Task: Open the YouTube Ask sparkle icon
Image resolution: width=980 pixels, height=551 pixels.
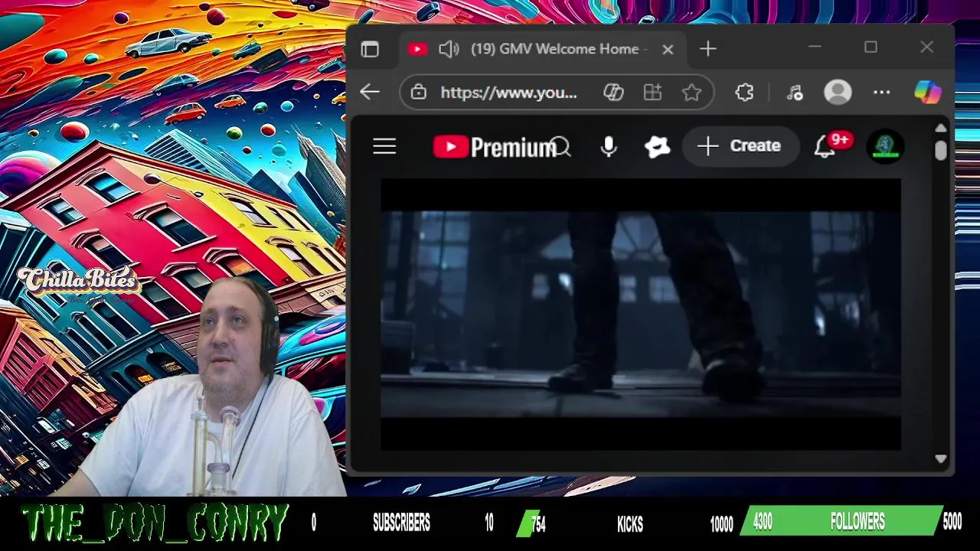Action: coord(657,146)
